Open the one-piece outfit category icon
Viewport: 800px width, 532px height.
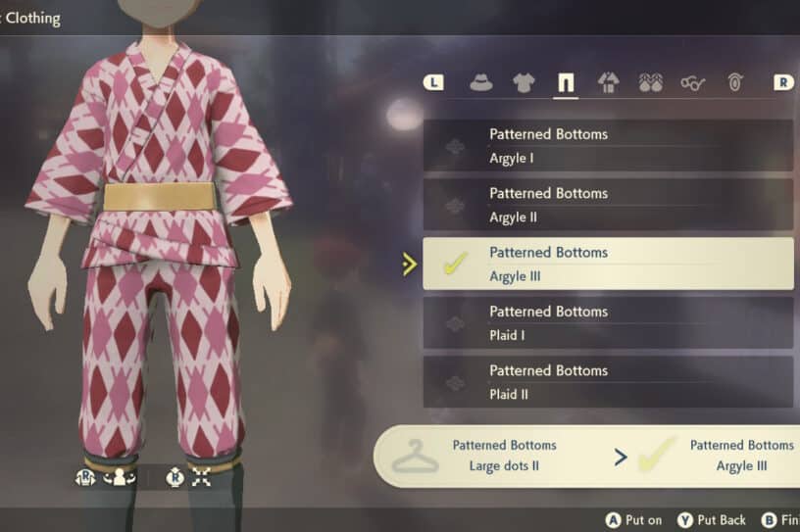coord(608,82)
